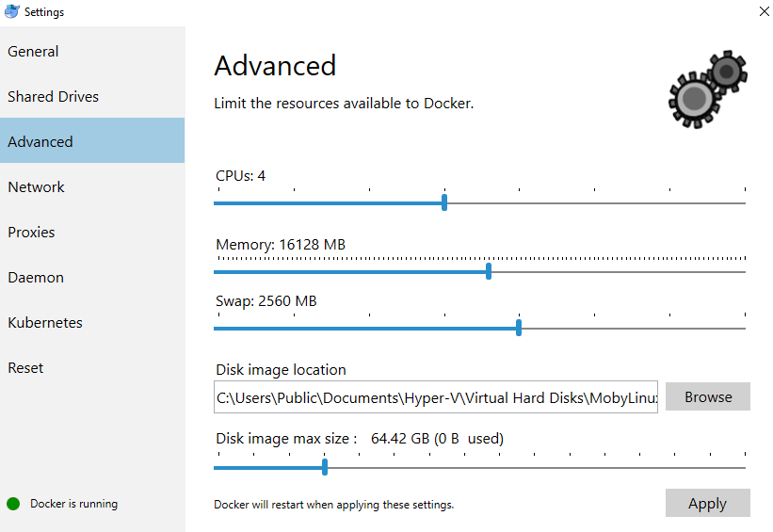
Task: Open the Proxies settings page
Action: click(32, 233)
